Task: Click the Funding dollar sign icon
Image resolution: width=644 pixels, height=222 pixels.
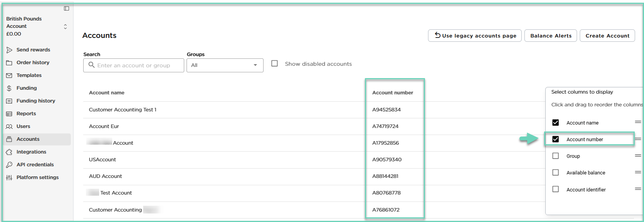Action: coord(9,88)
